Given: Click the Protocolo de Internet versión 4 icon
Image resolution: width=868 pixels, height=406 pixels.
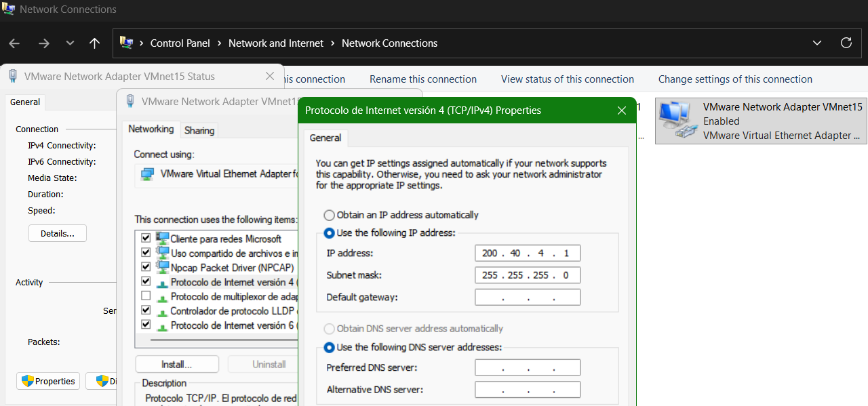Looking at the screenshot, I should click(x=163, y=282).
